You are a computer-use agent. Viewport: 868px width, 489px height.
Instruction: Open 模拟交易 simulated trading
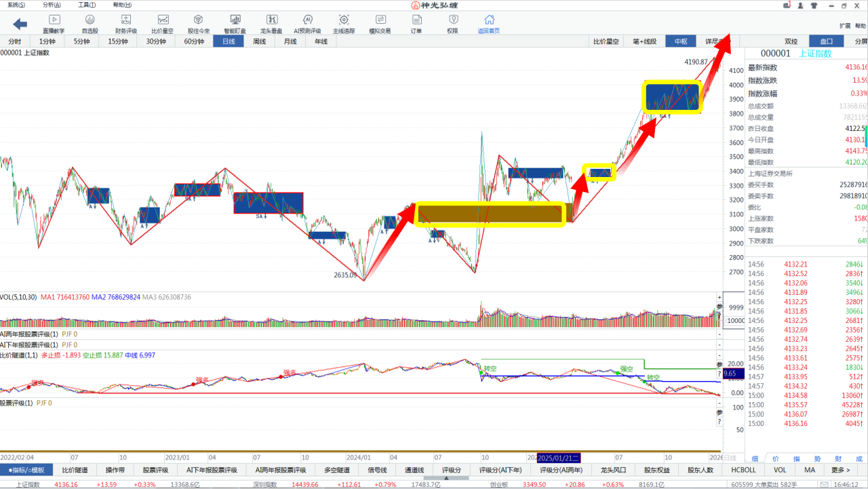tap(380, 24)
